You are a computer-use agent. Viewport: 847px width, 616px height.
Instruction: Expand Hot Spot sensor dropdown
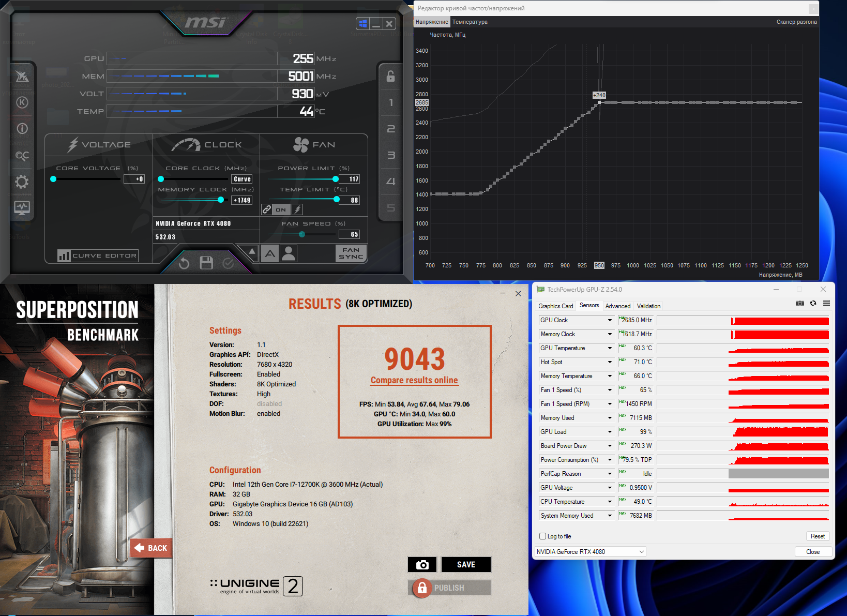click(610, 362)
